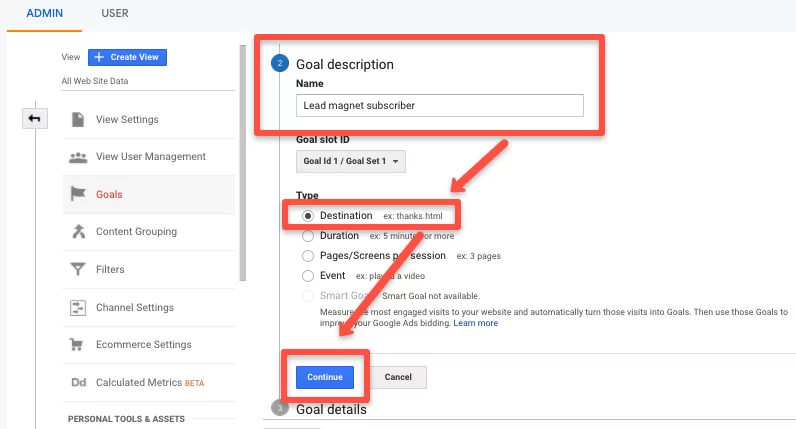Expand the Goal details step

pyautogui.click(x=331, y=410)
